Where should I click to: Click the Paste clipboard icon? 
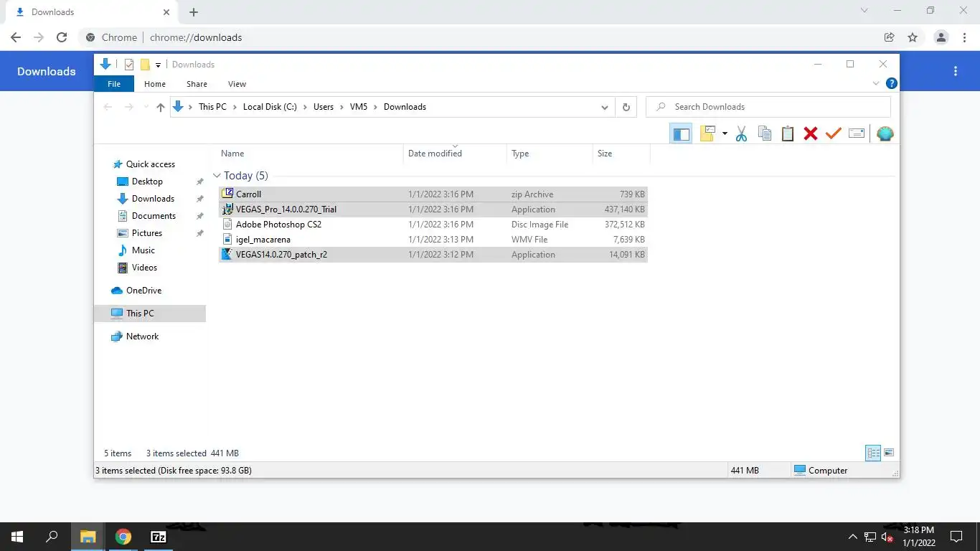coord(788,133)
